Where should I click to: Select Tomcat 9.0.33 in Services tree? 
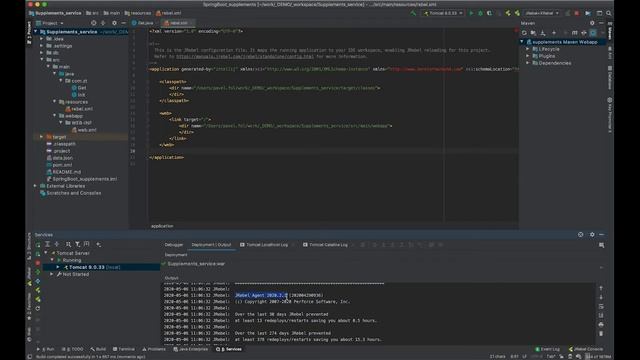[92, 267]
